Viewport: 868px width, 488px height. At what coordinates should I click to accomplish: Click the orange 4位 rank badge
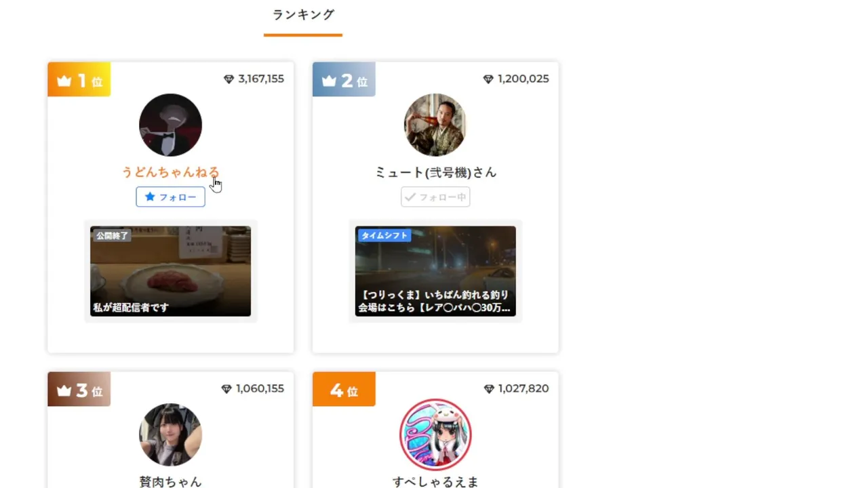click(x=344, y=390)
